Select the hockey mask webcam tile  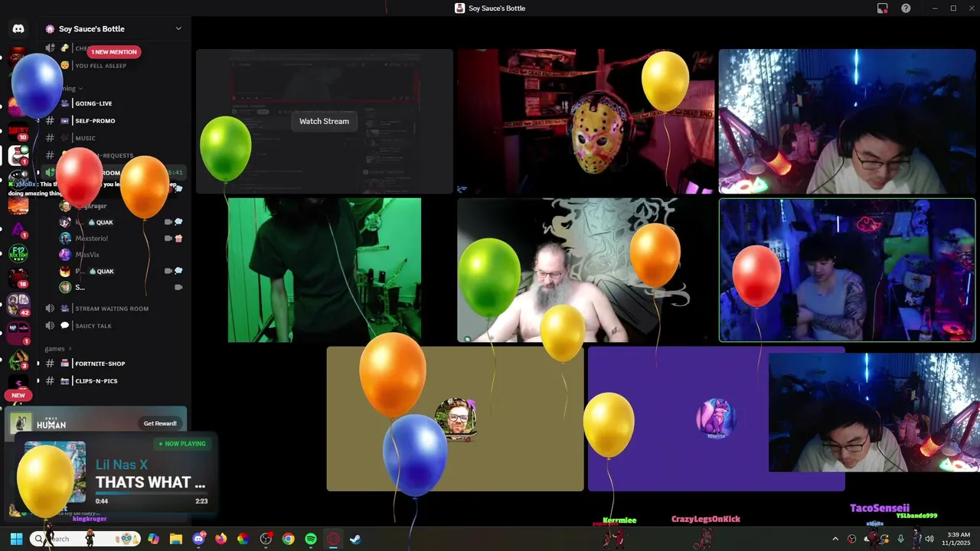click(x=586, y=121)
